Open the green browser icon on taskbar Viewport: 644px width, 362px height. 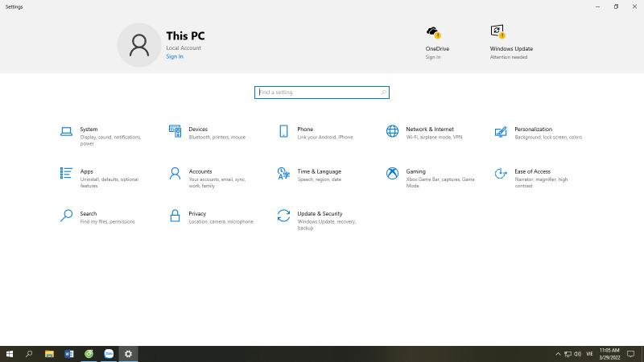(89, 354)
